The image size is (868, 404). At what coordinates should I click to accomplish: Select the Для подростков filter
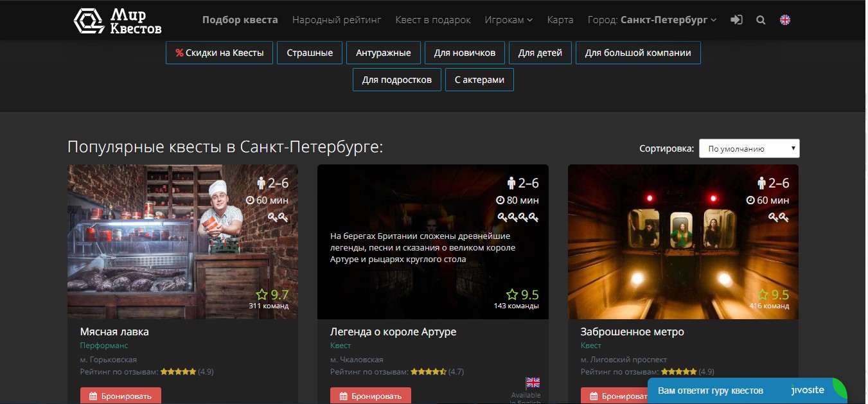click(x=397, y=80)
